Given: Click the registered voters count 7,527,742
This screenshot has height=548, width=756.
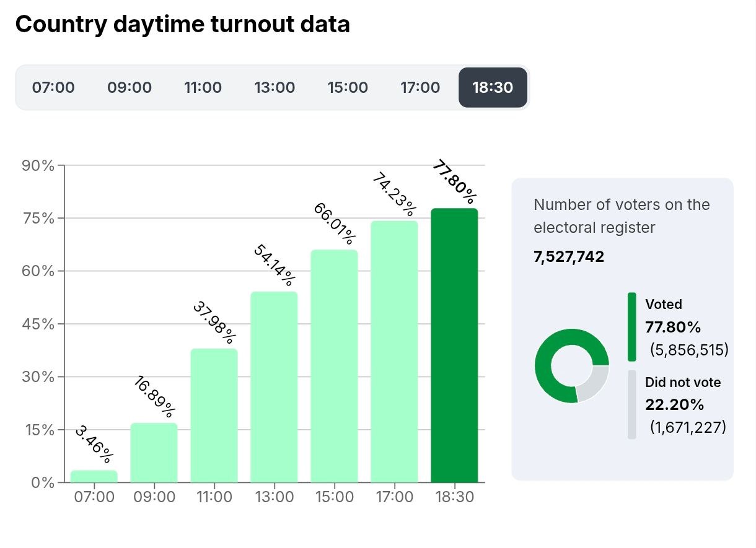Looking at the screenshot, I should tap(568, 257).
